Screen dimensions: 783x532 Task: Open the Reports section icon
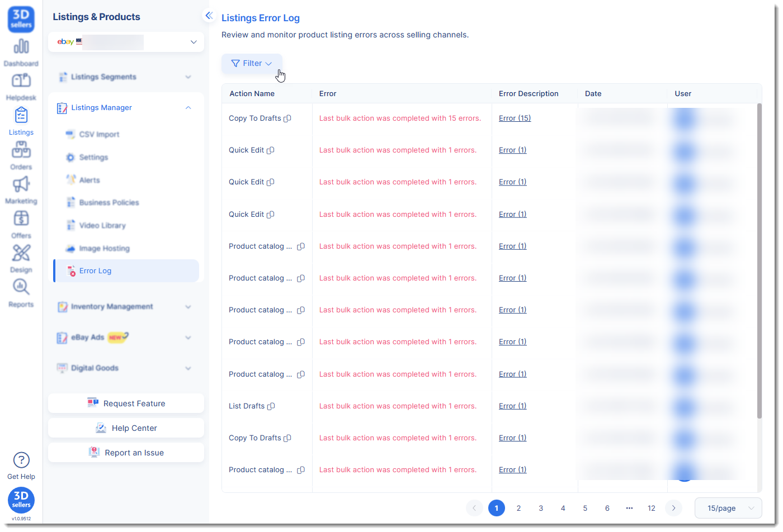tap(21, 287)
